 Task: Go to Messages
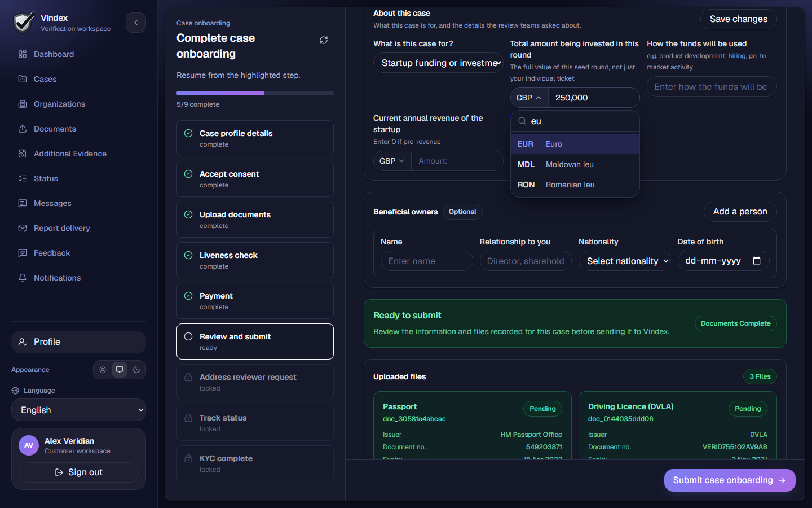[78, 203]
